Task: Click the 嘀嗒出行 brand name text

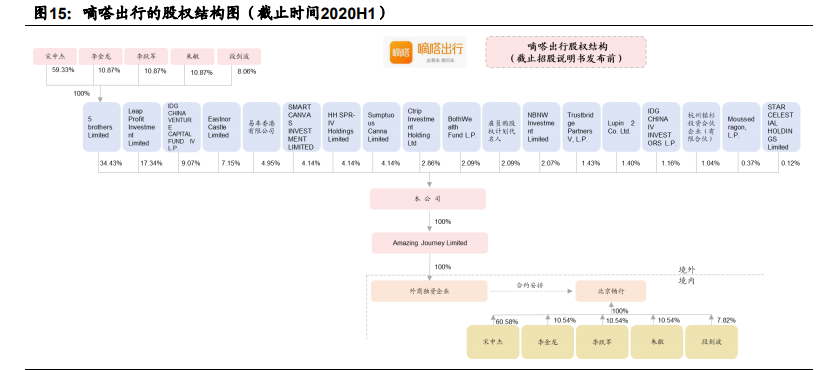Action: coord(440,49)
